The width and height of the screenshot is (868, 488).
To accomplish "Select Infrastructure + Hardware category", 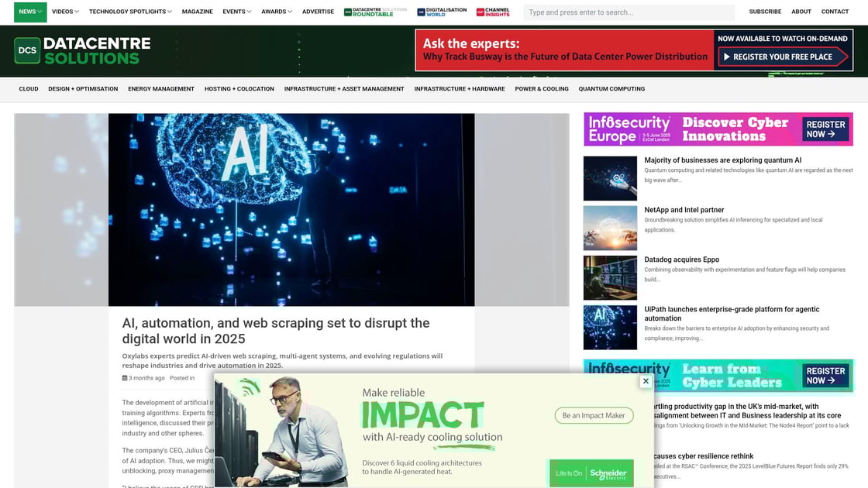I will click(460, 88).
